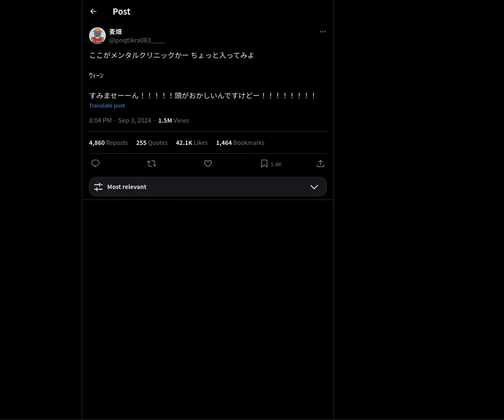The image size is (504, 420).
Task: Click the Translate post link
Action: point(107,105)
